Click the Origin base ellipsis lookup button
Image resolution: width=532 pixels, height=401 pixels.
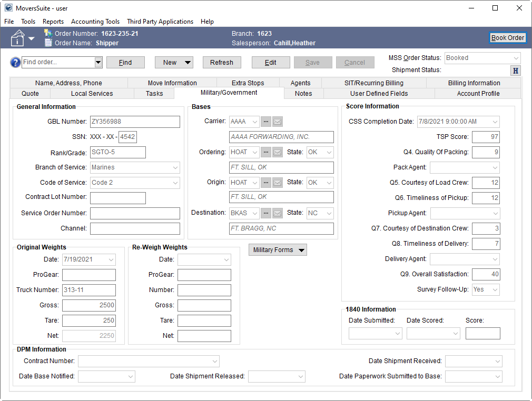(x=265, y=183)
